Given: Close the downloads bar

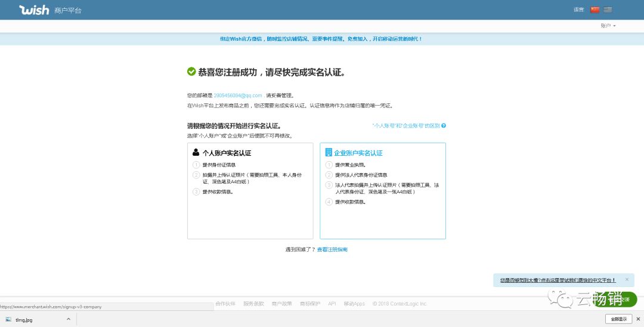Looking at the screenshot, I should tap(638, 319).
